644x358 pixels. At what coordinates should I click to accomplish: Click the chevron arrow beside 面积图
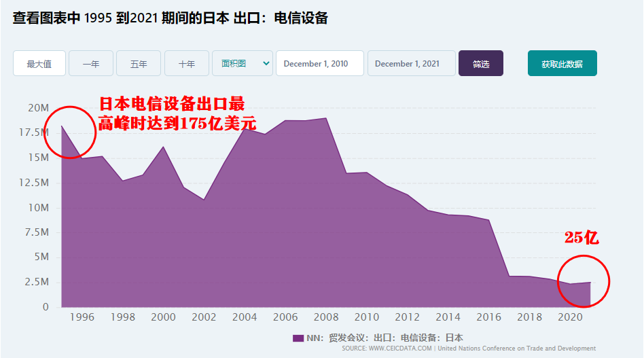(266, 63)
